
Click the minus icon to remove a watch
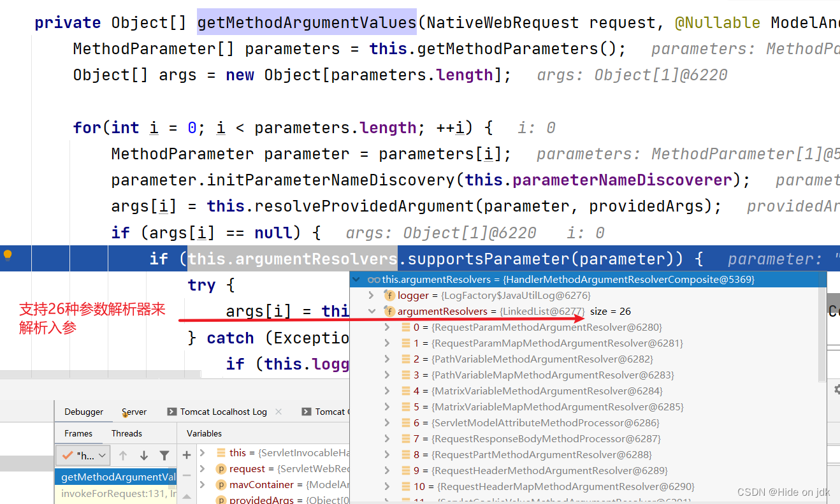coord(186,475)
